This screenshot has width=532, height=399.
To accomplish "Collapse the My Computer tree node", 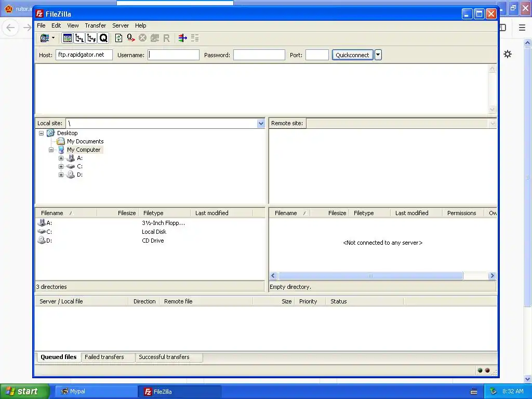I will (51, 150).
